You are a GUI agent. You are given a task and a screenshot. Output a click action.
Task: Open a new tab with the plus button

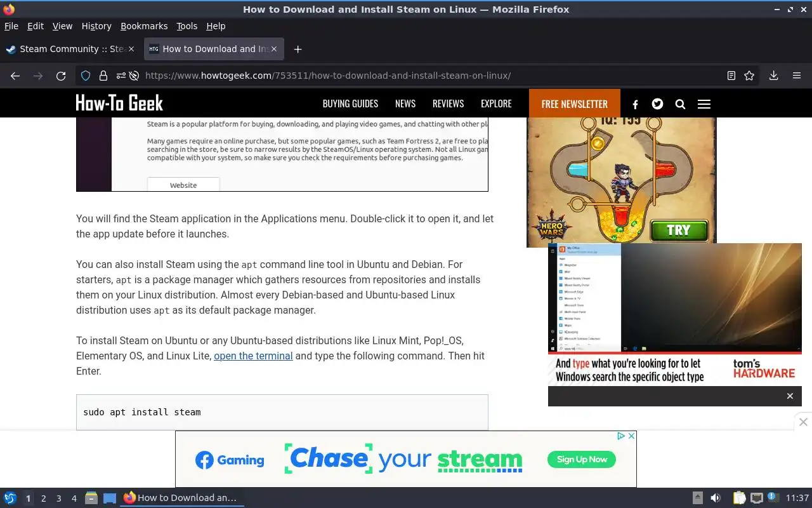tap(298, 49)
